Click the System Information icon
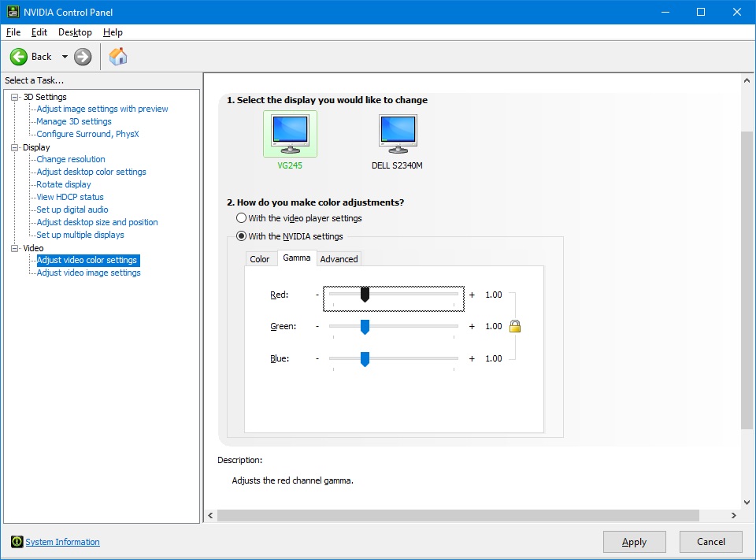Viewport: 756px width, 560px height. coord(17,542)
